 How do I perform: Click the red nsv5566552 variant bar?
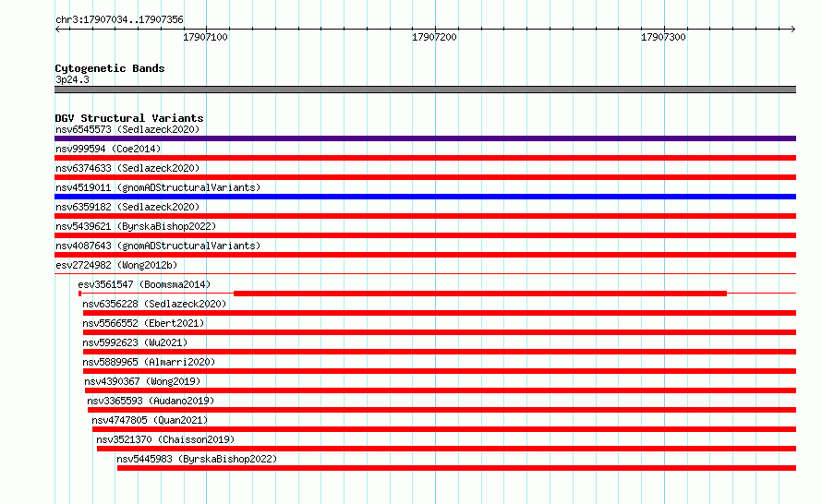440,332
